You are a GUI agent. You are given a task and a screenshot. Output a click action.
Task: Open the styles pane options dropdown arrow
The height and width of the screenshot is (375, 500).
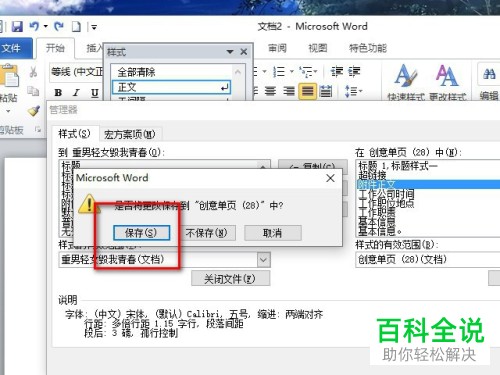pos(230,52)
